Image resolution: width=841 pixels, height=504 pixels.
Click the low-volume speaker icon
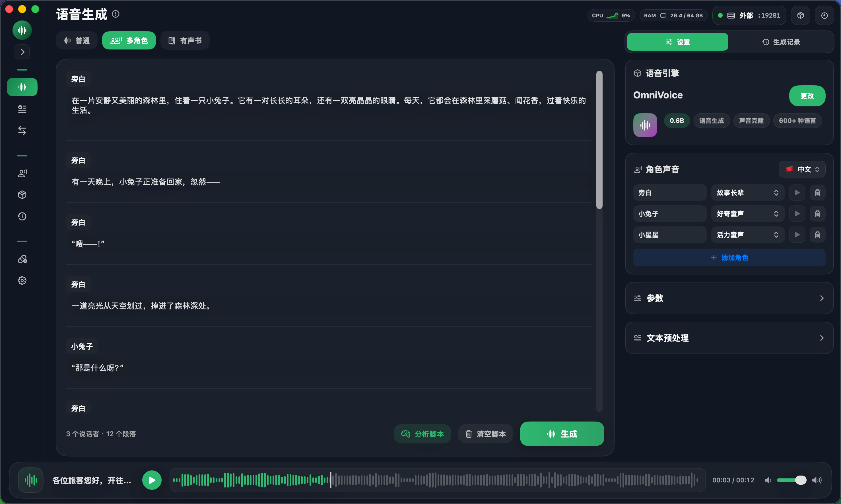click(x=768, y=480)
